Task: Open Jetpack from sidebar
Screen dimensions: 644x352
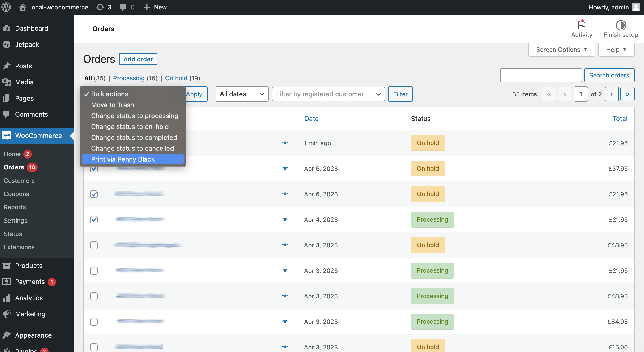Action: (37, 44)
